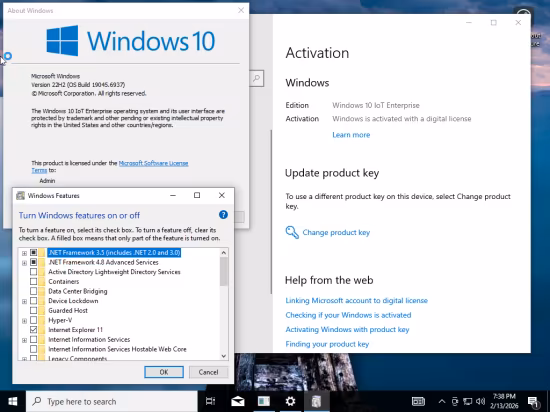Open Microsoft Software License link in About Windows
The image size is (550, 412).
click(153, 163)
